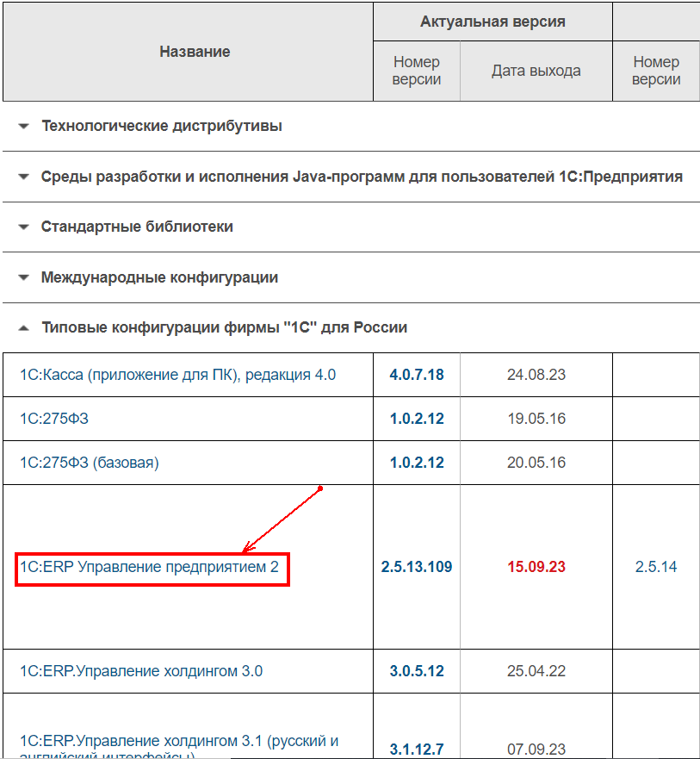Click planned version 2.5.14

click(656, 567)
